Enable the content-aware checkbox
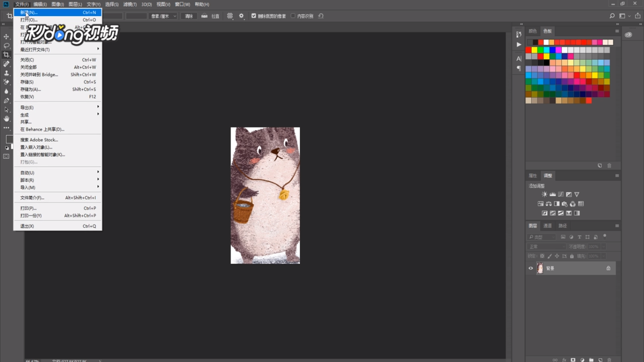644x362 pixels. [x=293, y=16]
